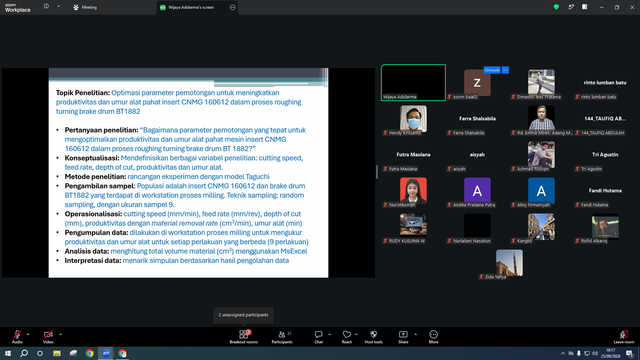Select Dimastio Iwat Pratama's video tile
The width and height of the screenshot is (640, 360).
click(541, 82)
